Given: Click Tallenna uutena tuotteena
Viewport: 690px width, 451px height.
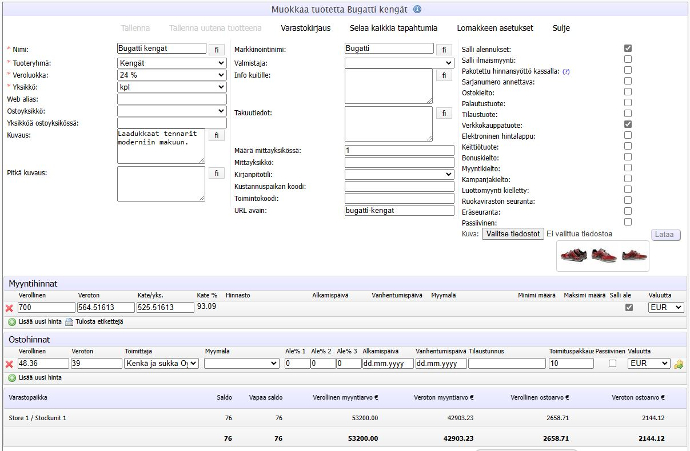Looking at the screenshot, I should [215, 28].
